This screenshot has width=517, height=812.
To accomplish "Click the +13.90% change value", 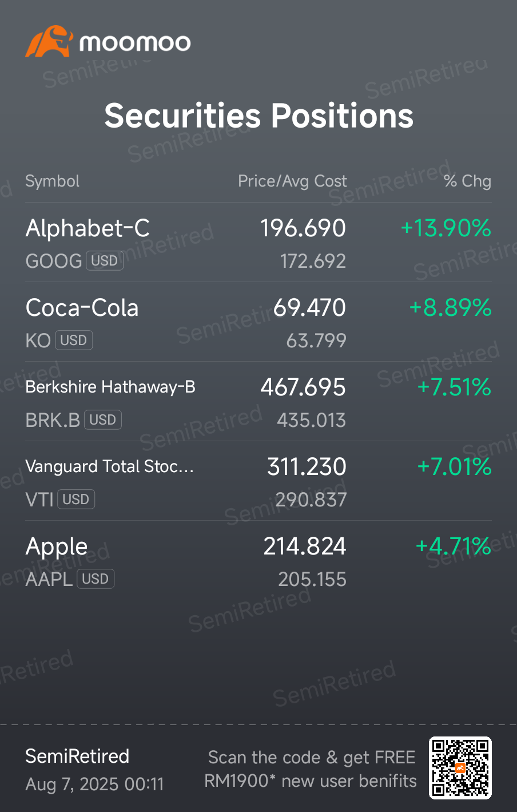I will (x=446, y=228).
